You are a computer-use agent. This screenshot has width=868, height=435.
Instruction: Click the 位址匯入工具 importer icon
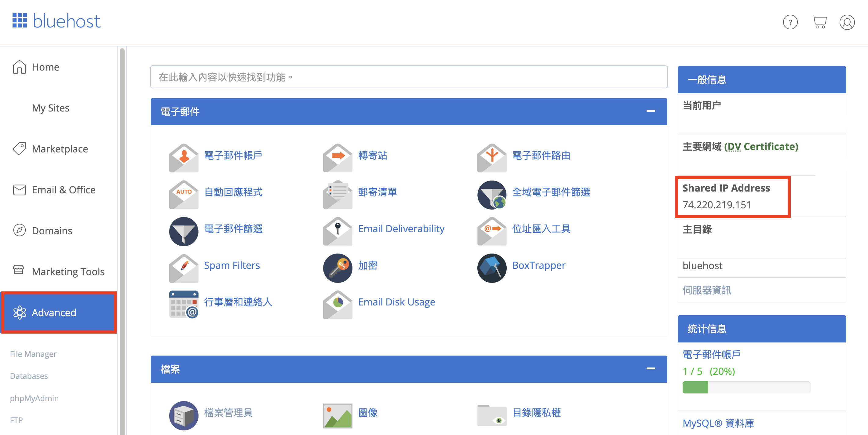click(x=492, y=231)
